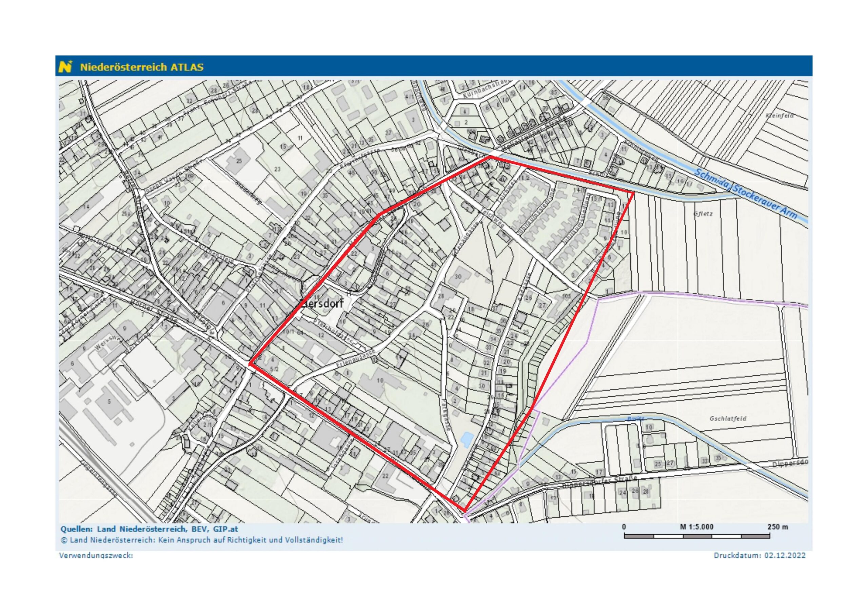Click parcel number 23 beside building 25
This screenshot has height=614, width=868.
coord(277,169)
